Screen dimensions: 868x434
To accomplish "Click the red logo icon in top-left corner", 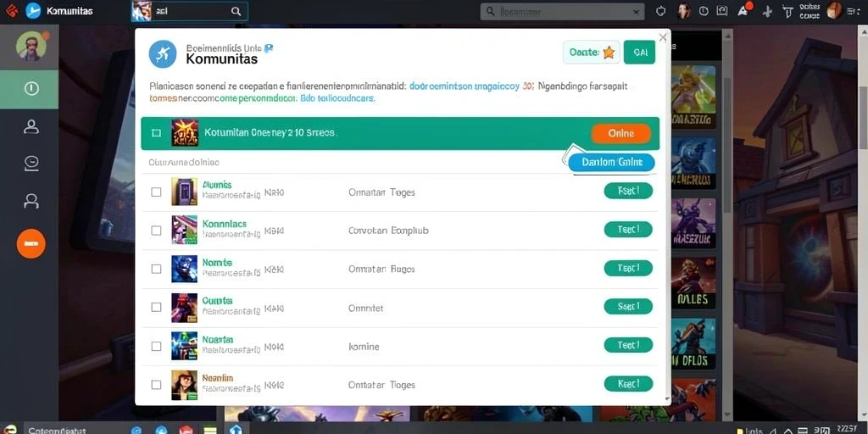I will 11,10.
